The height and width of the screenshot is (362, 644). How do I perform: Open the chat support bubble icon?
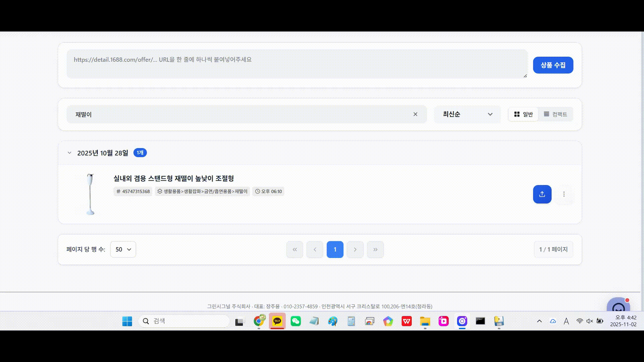[x=618, y=305]
